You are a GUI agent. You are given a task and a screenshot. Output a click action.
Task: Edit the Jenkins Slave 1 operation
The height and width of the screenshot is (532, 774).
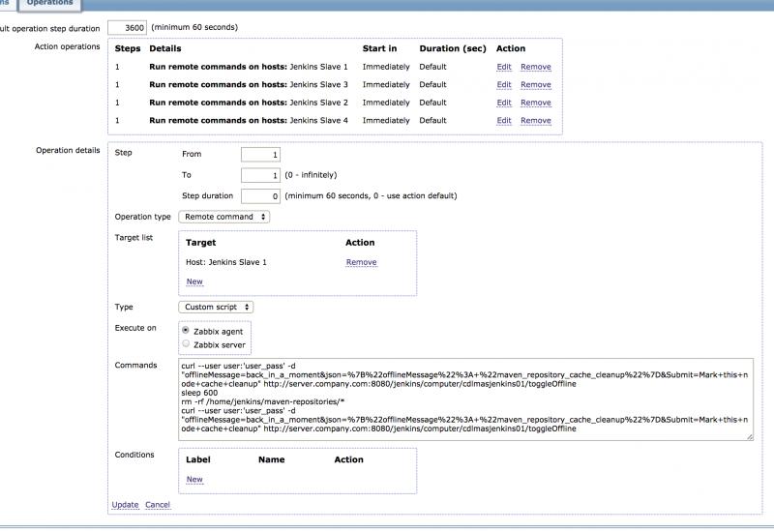coord(503,67)
